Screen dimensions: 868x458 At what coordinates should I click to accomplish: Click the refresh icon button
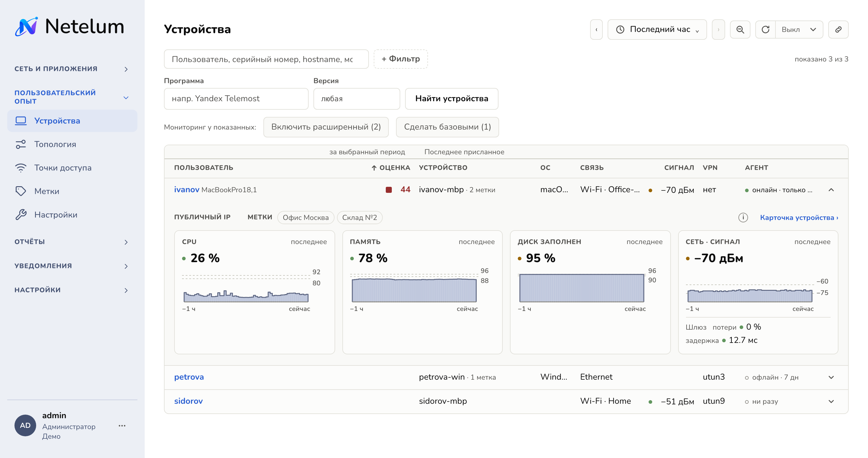(x=765, y=30)
